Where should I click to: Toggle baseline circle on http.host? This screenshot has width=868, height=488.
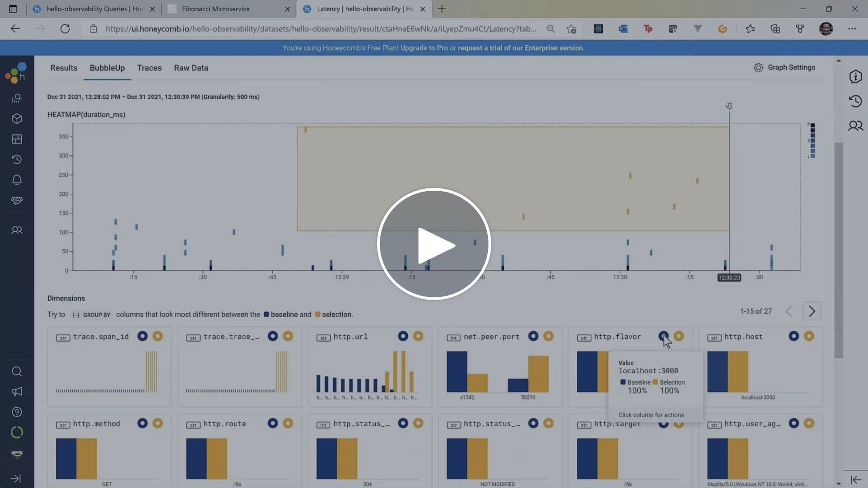click(x=794, y=336)
